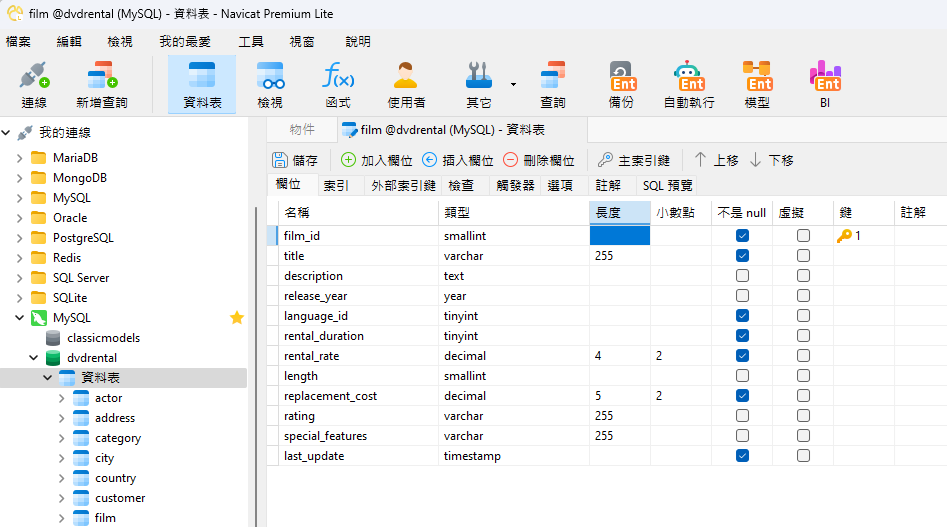Screen dimensions: 947x527
Task: Open the 其它 dropdown arrow
Action: pyautogui.click(x=513, y=84)
